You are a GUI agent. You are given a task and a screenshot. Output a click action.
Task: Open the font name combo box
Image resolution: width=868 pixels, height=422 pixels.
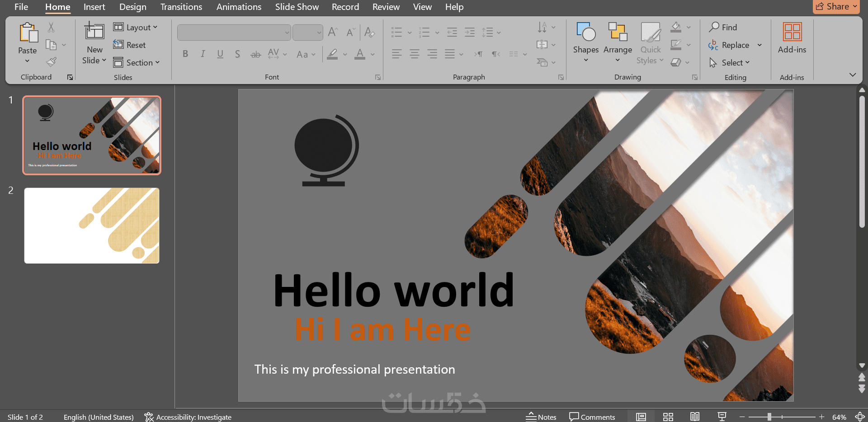click(234, 33)
